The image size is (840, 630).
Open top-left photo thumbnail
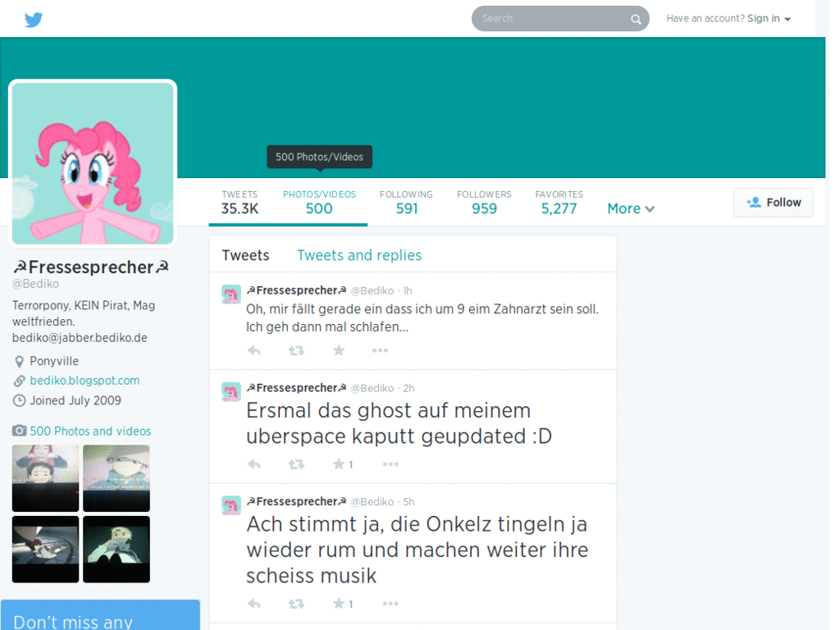click(x=46, y=478)
